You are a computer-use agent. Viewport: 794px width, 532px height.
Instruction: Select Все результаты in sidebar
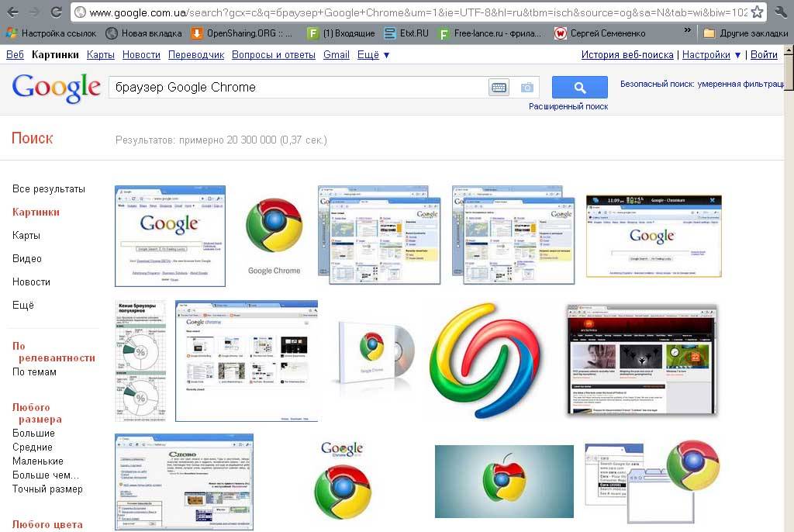tap(49, 189)
